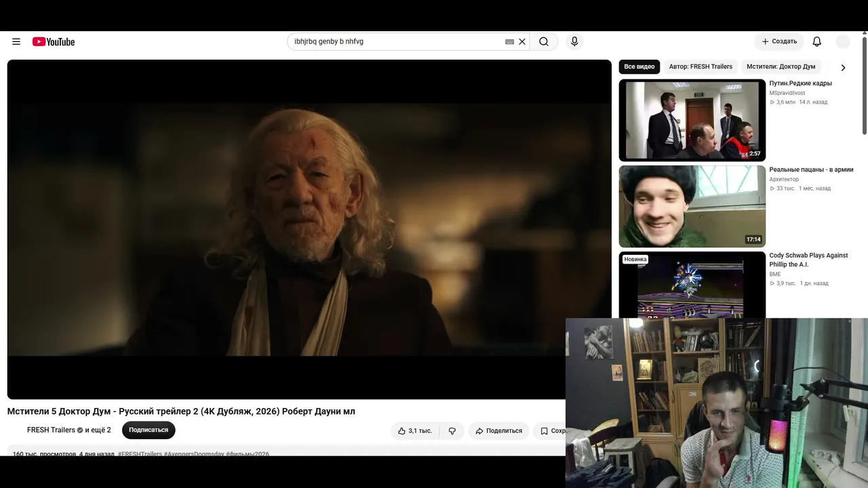Open the notifications bell
Image resolution: width=868 pixels, height=488 pixels.
tap(817, 41)
